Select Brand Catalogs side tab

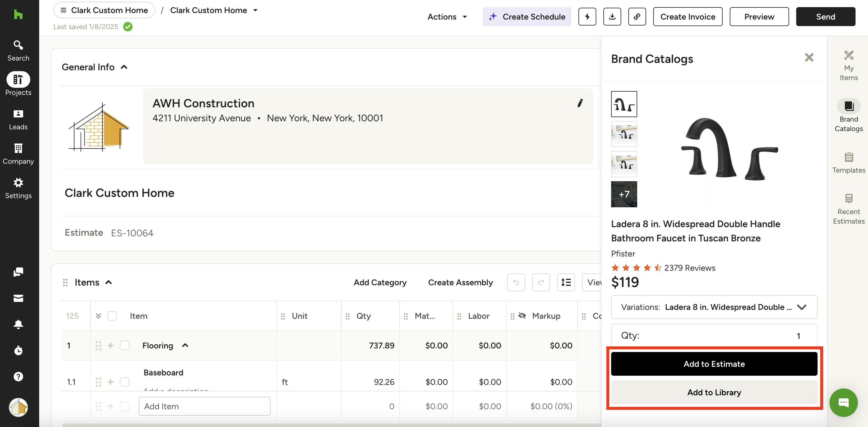[x=848, y=116]
